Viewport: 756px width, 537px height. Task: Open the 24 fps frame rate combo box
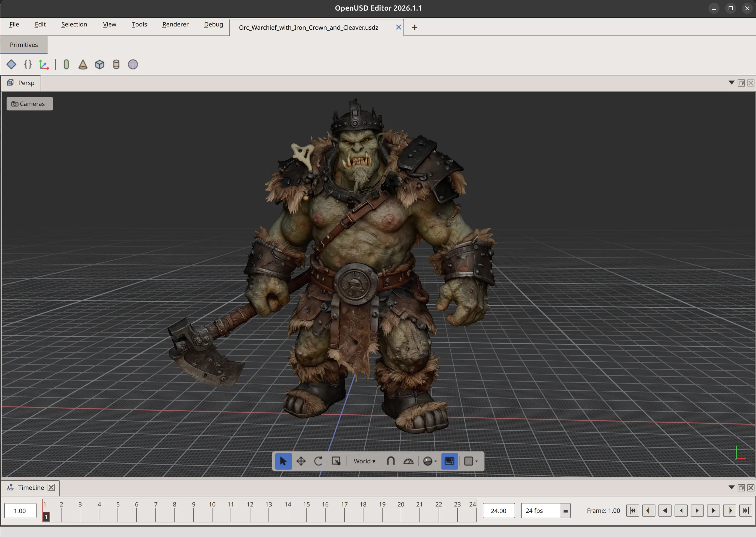click(x=546, y=511)
